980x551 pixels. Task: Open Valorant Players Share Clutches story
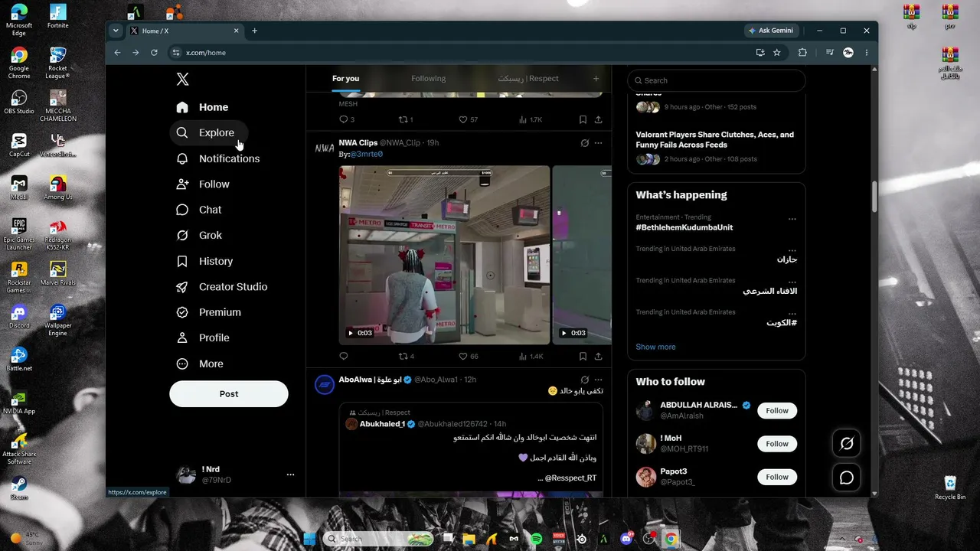click(x=714, y=139)
